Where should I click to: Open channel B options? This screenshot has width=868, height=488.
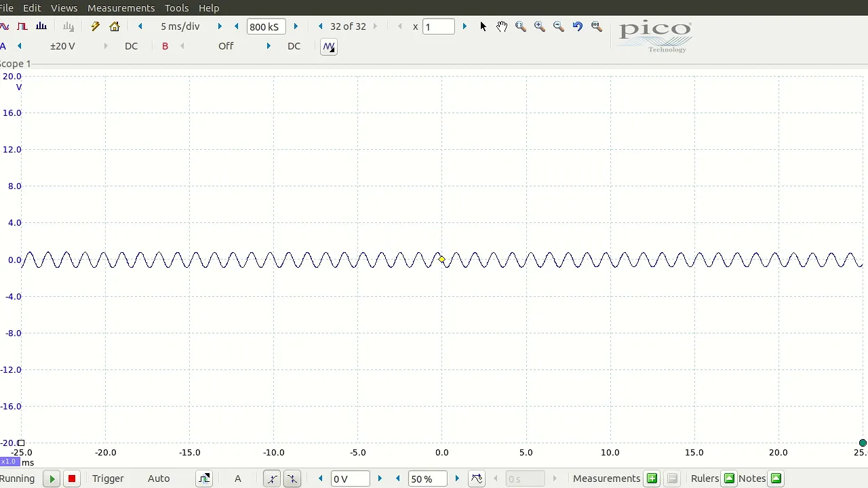tap(165, 46)
